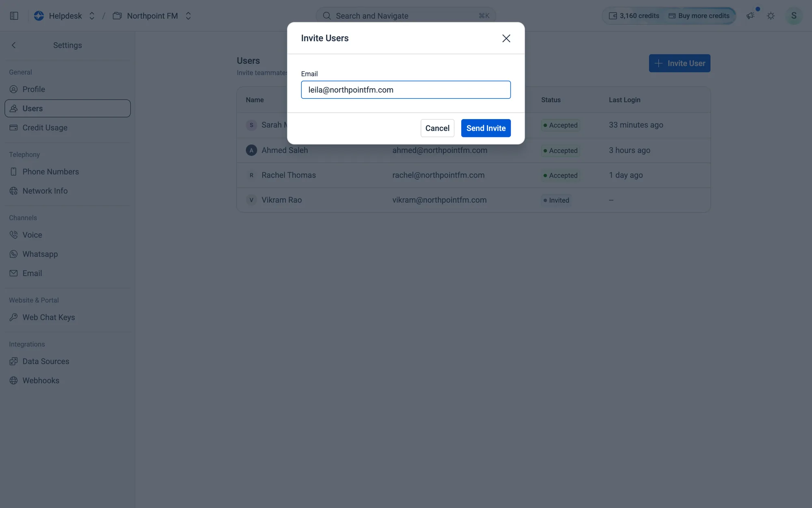Click Vikram Rao in users table
This screenshot has height=508, width=812.
click(281, 200)
